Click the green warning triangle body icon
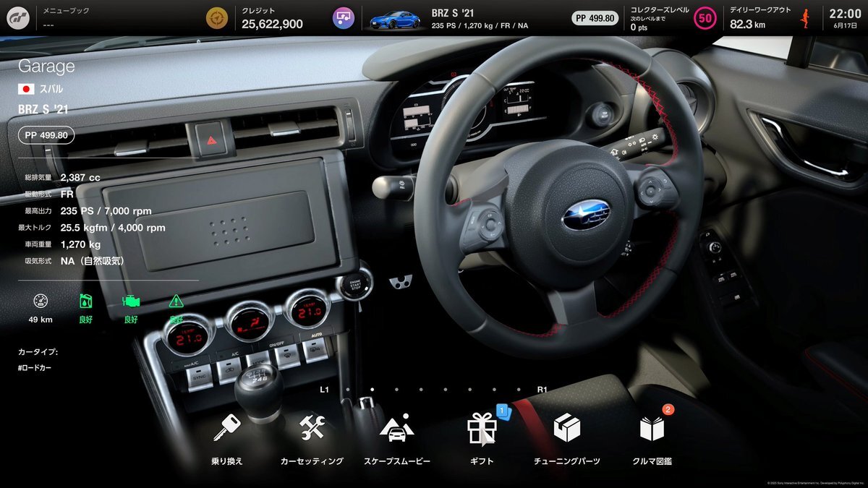Viewport: 868px width, 488px height. (176, 301)
